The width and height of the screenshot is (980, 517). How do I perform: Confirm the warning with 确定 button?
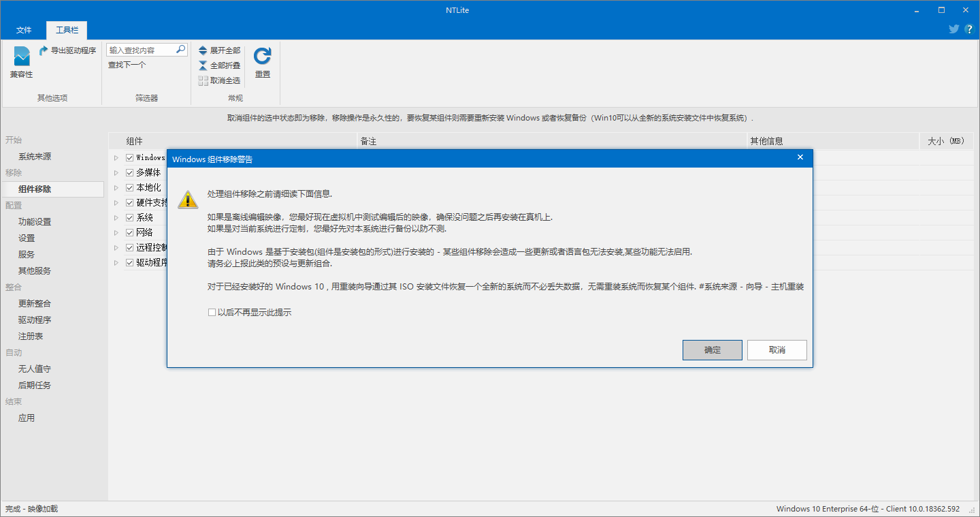713,350
